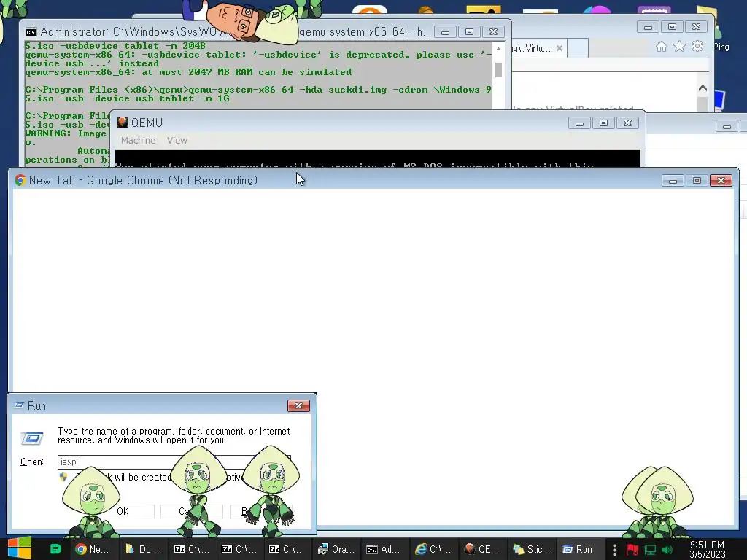Switch to the 'Ad...' command prompt taskbar button
This screenshot has height=560, width=747.
385,549
